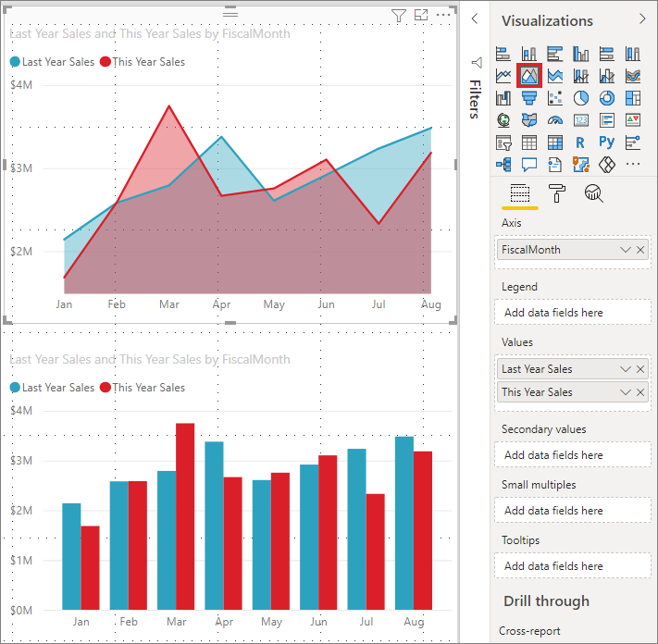Select the highlighted area chart visual

[x=529, y=76]
